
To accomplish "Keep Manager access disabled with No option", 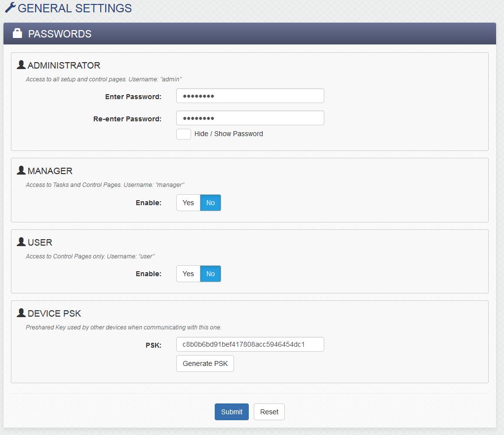I will click(x=210, y=202).
